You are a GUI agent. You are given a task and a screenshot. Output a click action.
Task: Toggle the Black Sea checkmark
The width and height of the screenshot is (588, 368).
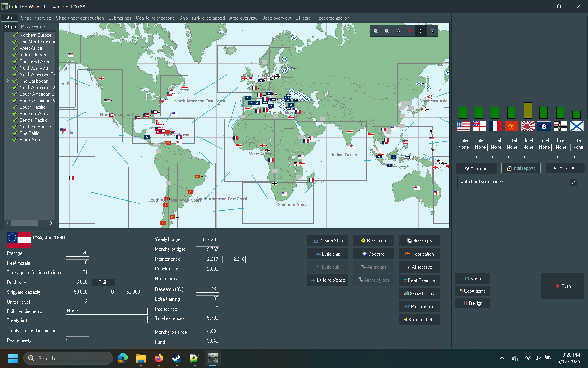point(15,140)
